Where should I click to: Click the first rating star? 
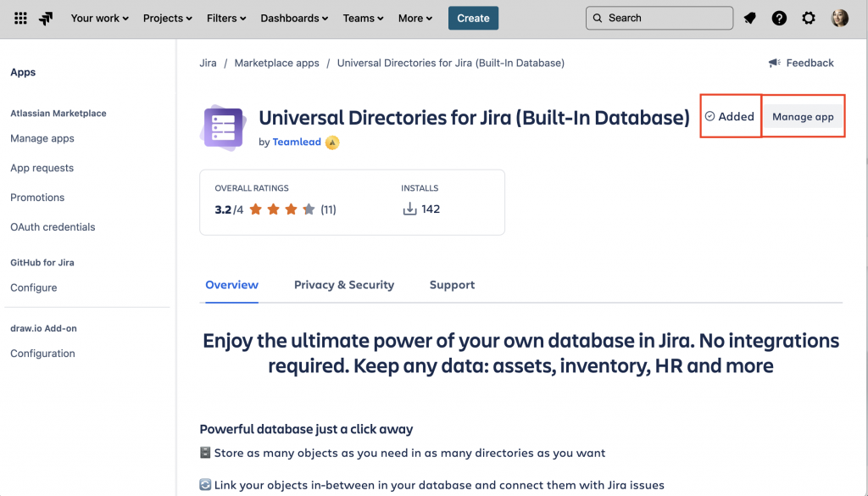(255, 209)
